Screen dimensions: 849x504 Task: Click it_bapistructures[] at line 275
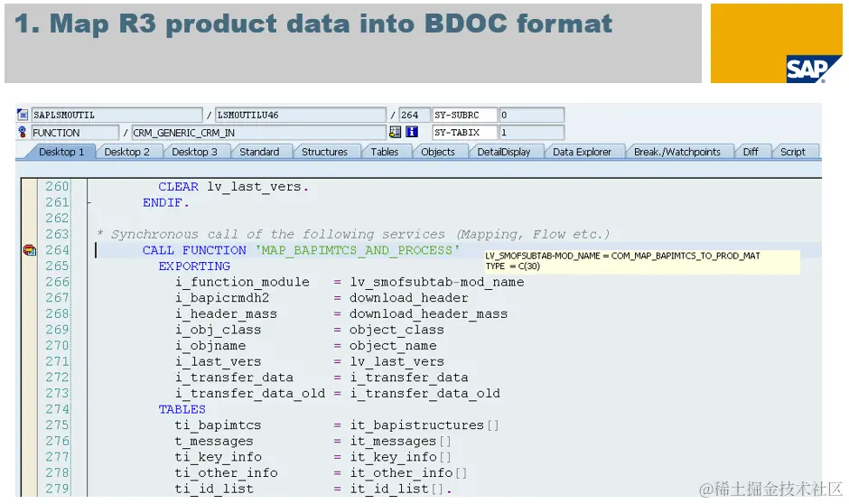(x=424, y=425)
